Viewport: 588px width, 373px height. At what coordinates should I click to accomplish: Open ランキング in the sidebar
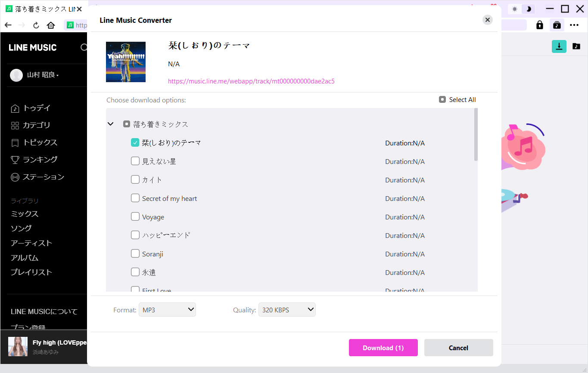point(34,160)
